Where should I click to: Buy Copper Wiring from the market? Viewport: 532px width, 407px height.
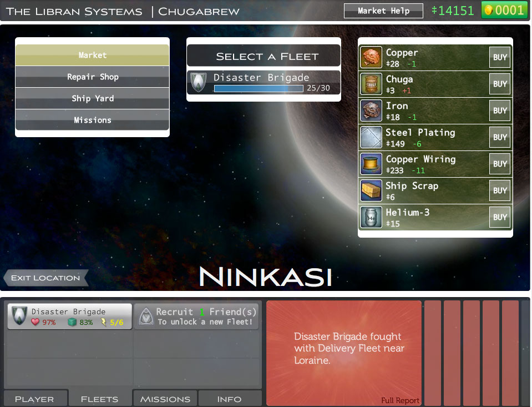tap(500, 164)
